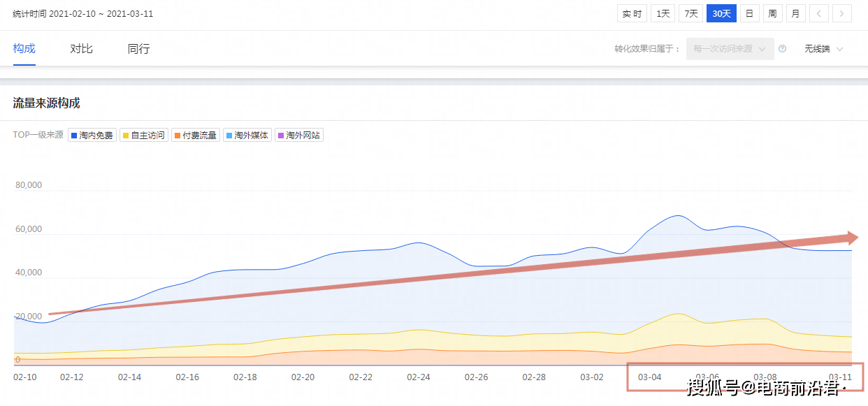Toggle 淘内免费 legend series

pos(92,135)
